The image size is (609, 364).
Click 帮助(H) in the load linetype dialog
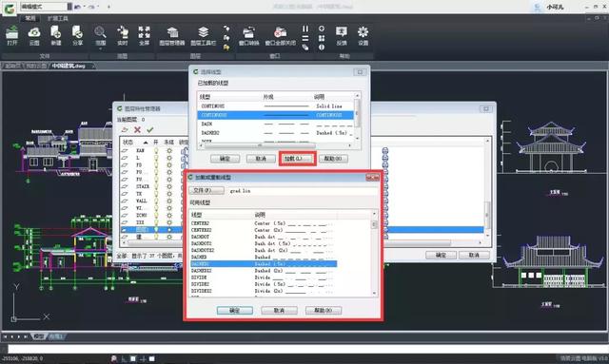[x=324, y=311]
